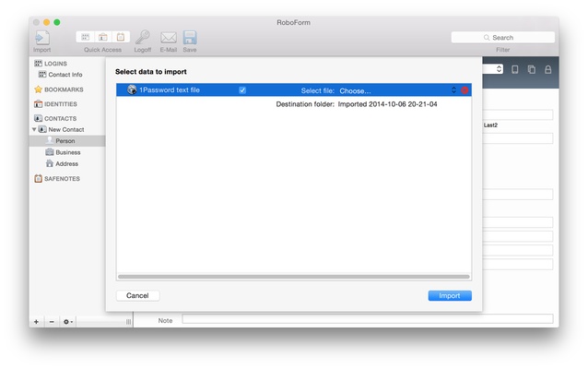Click the single page icon in header
The height and width of the screenshot is (369, 588).
click(x=515, y=69)
